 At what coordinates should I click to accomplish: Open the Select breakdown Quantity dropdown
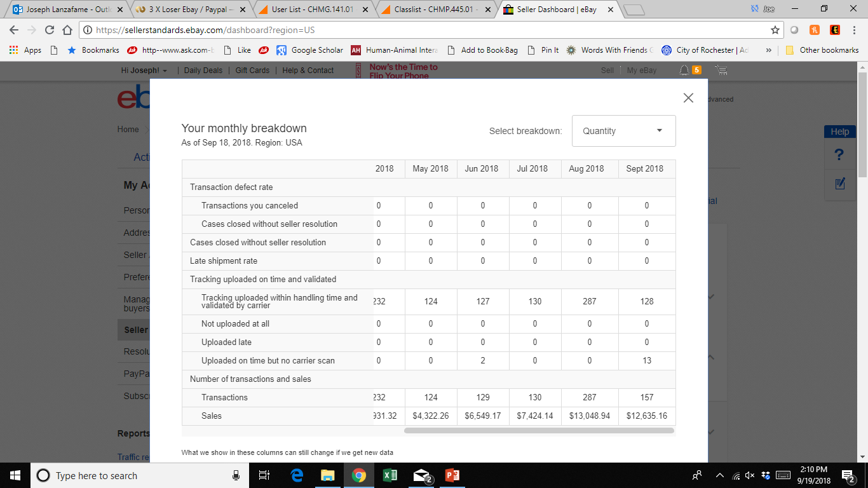click(x=623, y=131)
